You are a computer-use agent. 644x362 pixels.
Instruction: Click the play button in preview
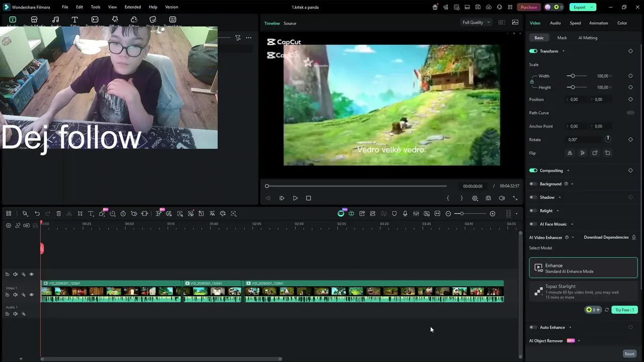[295, 198]
